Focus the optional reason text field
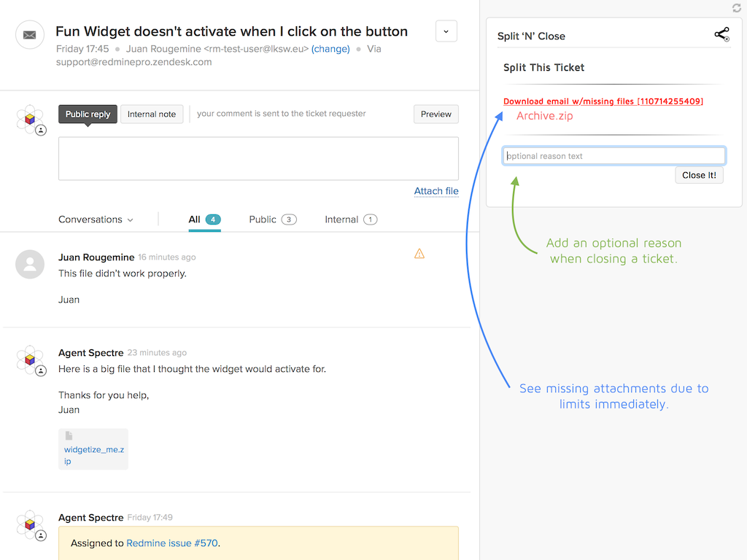Viewport: 747px width, 560px height. (x=614, y=156)
